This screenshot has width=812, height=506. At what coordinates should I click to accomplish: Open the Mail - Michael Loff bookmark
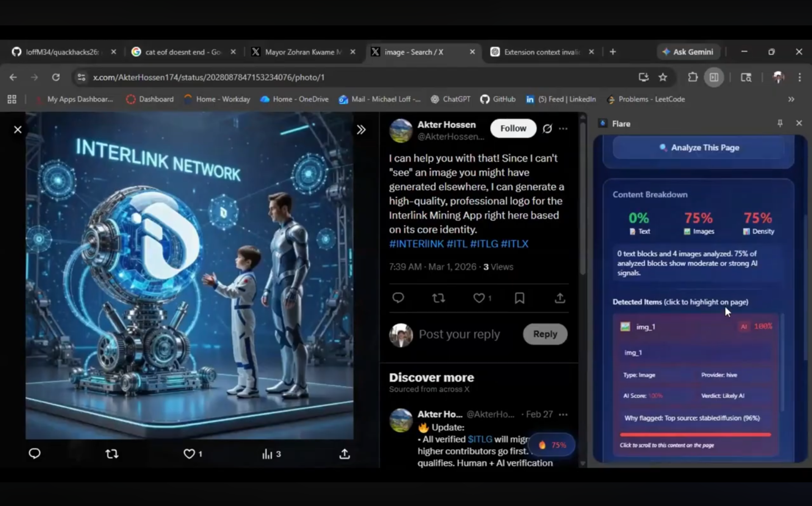[380, 99]
